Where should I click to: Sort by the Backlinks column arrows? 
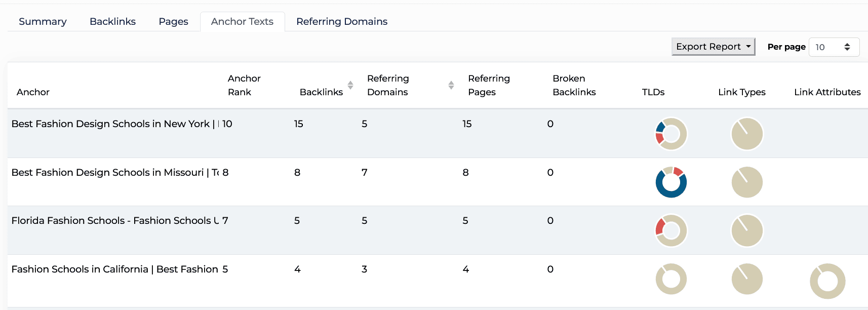point(350,85)
